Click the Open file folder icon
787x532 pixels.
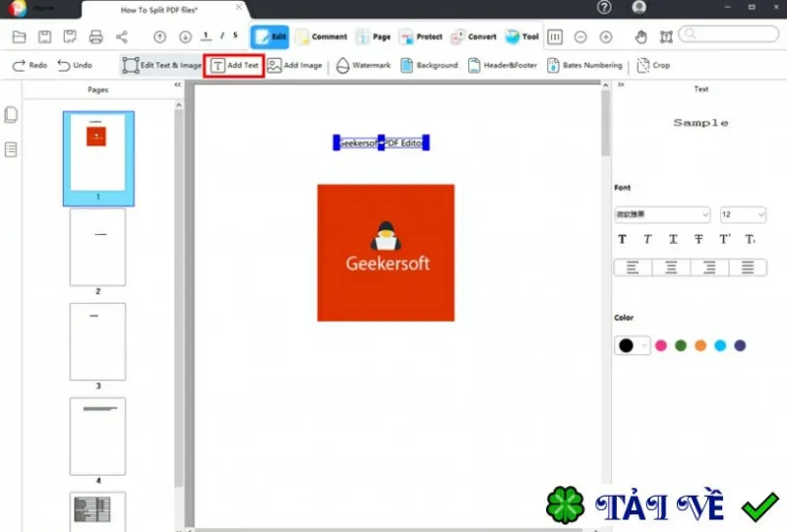point(19,36)
